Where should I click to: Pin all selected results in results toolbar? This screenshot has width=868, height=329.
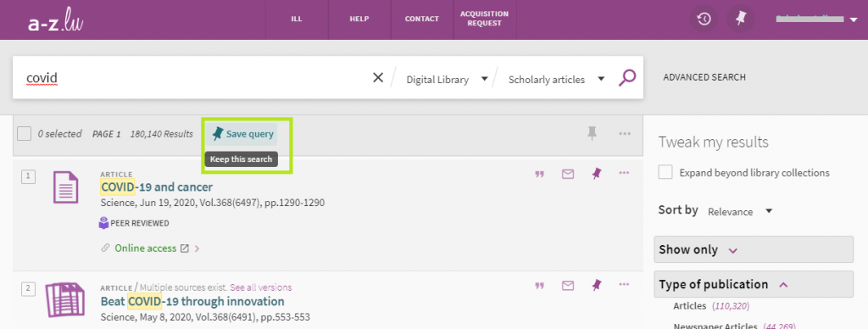tap(593, 133)
